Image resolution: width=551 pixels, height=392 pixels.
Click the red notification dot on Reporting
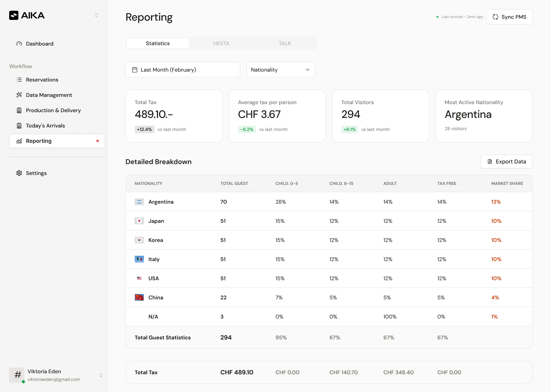(x=98, y=141)
